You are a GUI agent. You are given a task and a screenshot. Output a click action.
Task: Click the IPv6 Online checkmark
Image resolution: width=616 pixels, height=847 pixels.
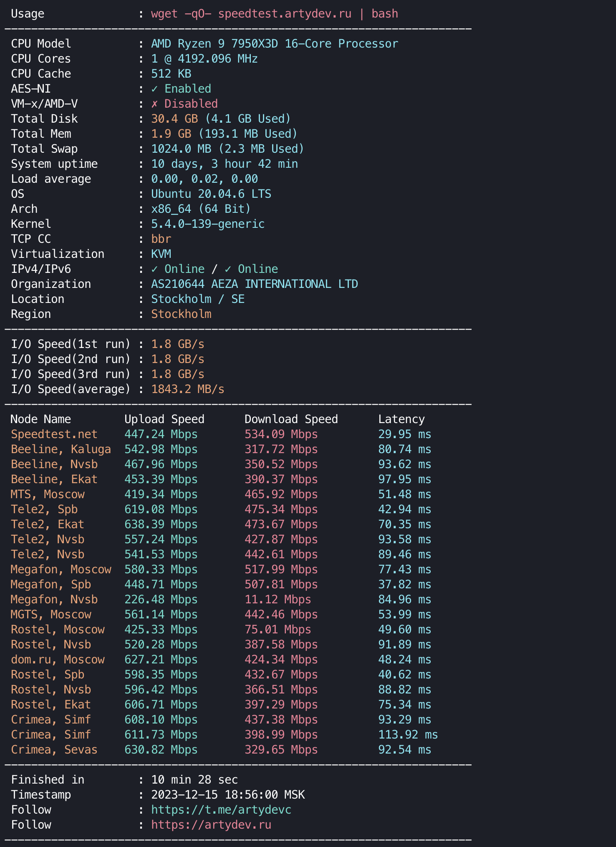[228, 269]
